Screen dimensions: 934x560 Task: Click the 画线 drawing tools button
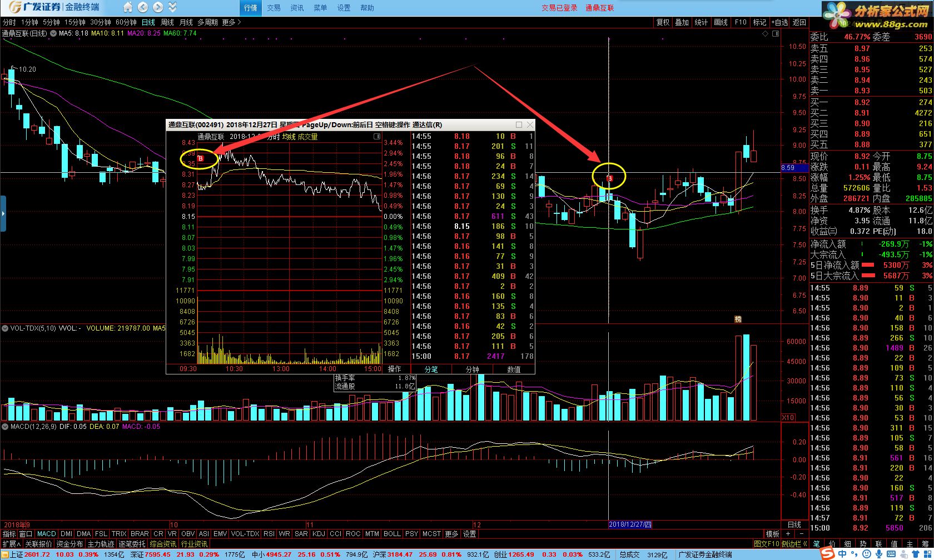point(721,22)
